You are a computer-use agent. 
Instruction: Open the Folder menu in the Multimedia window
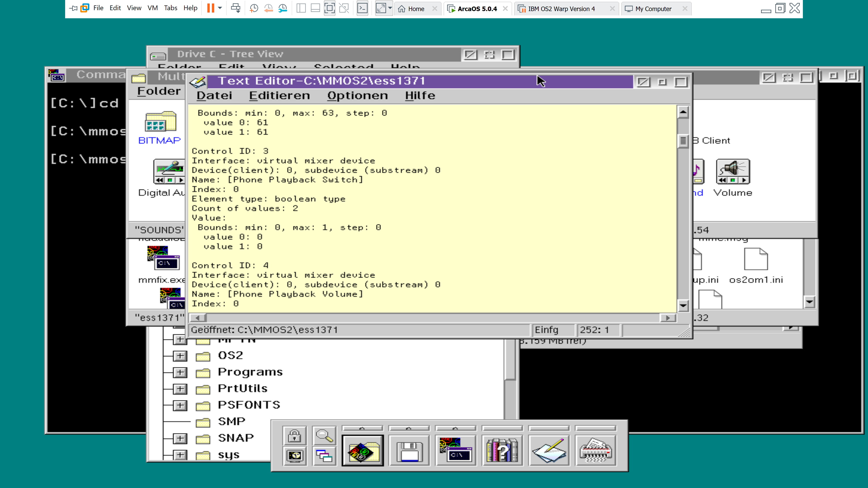click(x=159, y=91)
